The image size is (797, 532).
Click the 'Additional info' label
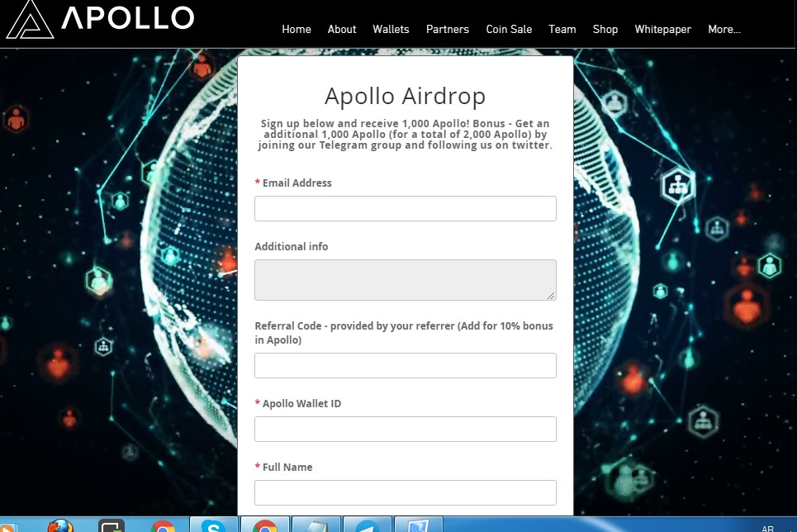(x=292, y=247)
